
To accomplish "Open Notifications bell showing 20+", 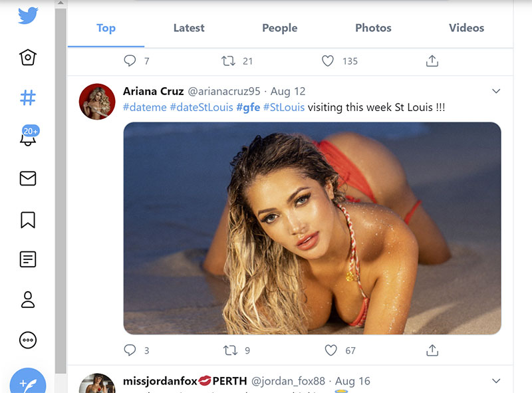I will [x=28, y=138].
